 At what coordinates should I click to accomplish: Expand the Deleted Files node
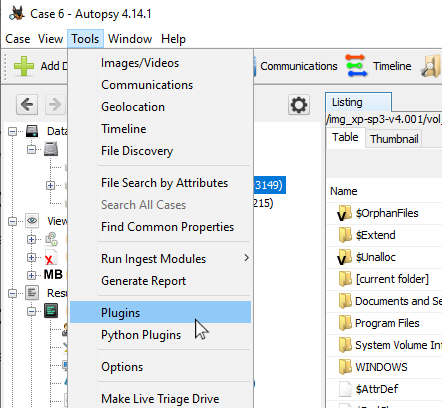click(32, 257)
